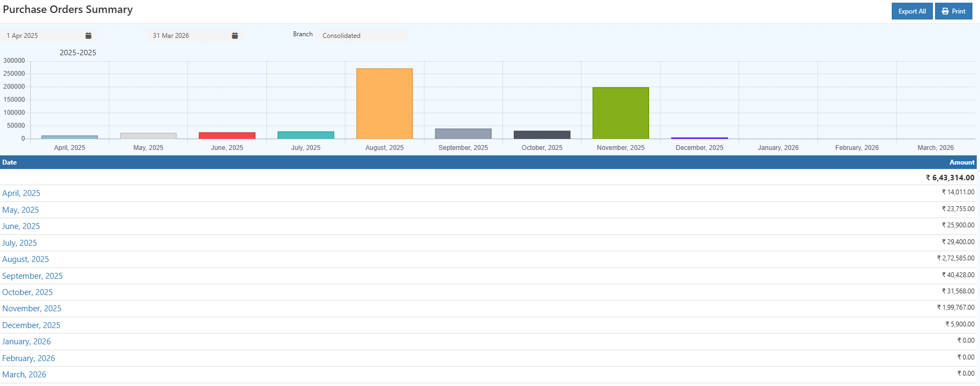Click the Print button
This screenshot has height=386, width=980.
pos(953,11)
